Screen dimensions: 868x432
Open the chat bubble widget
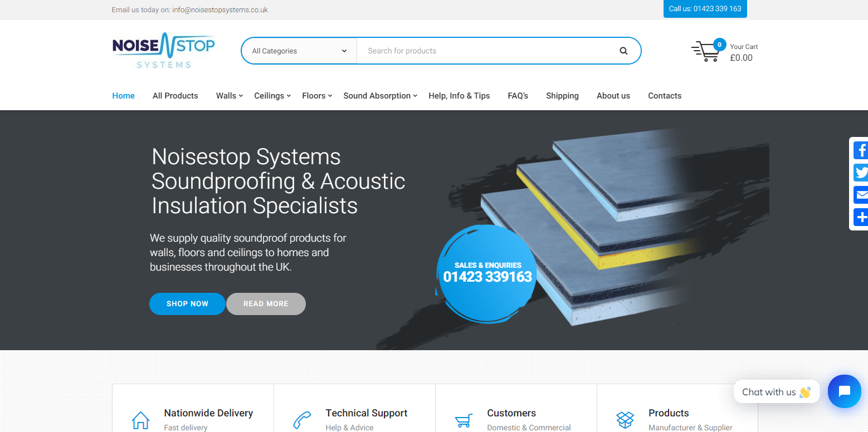(844, 391)
